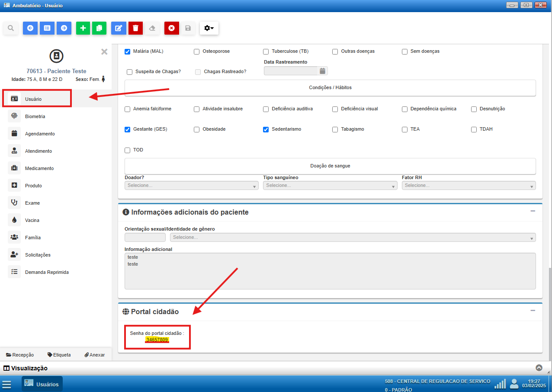Enable the Obesidade checkbox

197,129
